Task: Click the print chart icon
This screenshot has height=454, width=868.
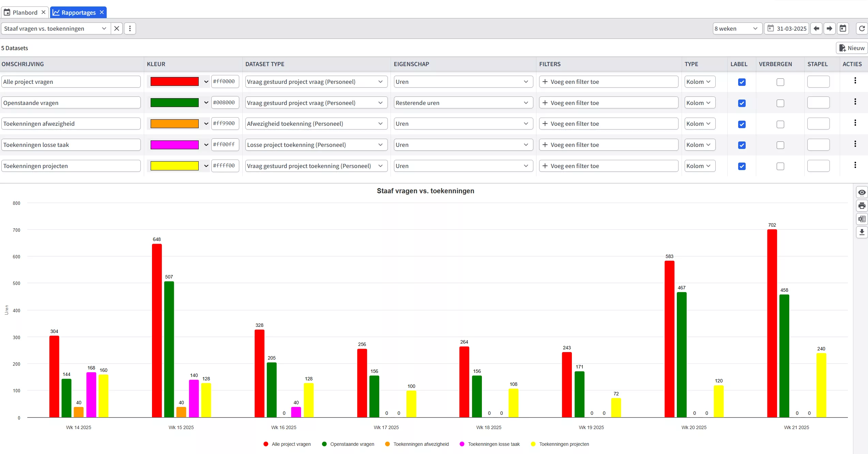Action: point(862,206)
